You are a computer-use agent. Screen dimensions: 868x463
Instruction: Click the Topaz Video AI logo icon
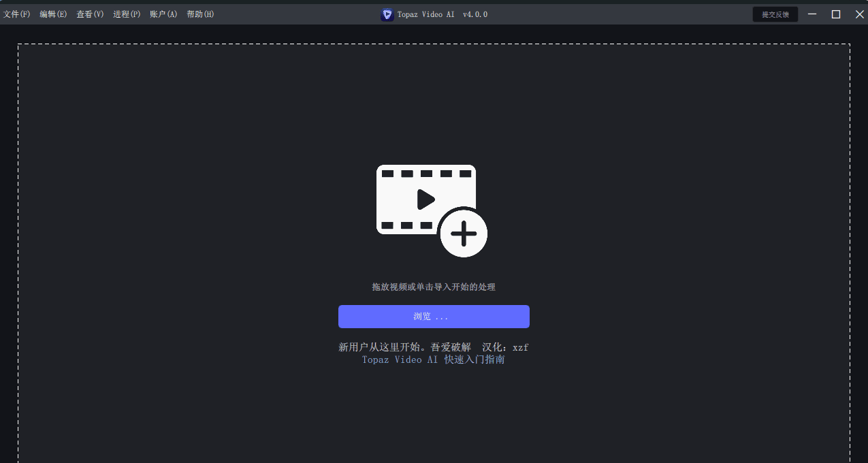click(387, 14)
